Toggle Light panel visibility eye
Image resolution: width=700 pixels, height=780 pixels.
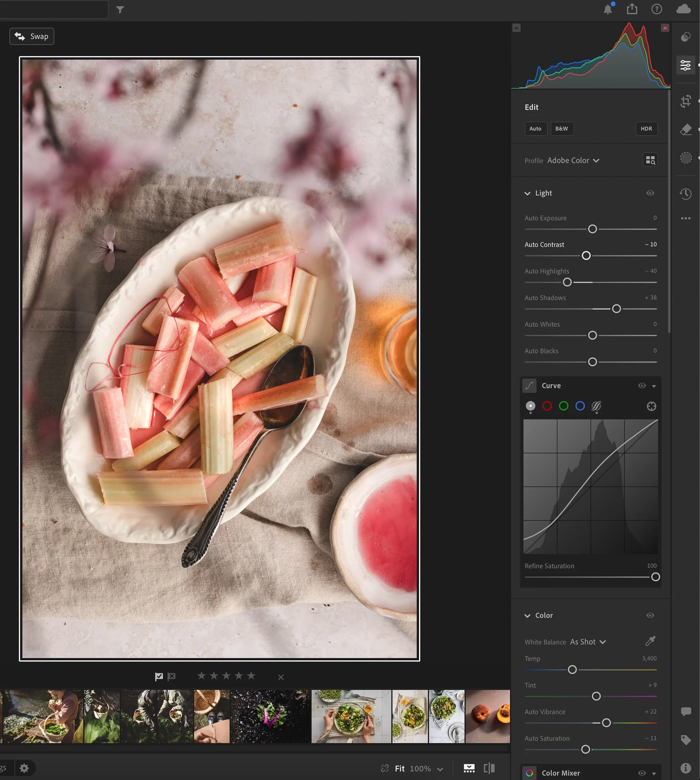point(650,193)
